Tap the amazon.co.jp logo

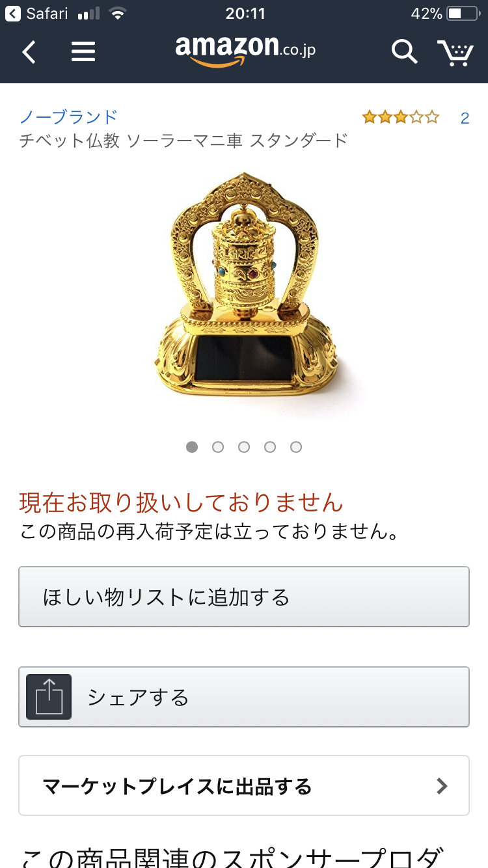point(245,50)
